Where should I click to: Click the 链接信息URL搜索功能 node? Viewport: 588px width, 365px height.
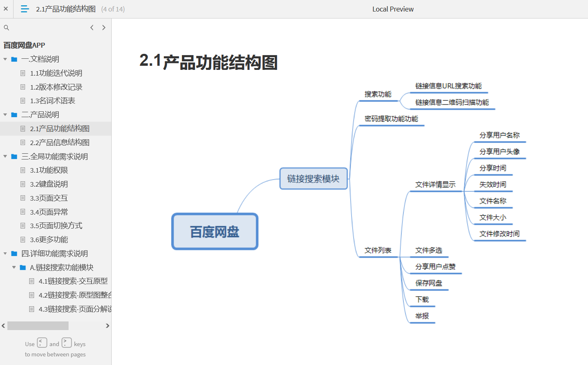tap(448, 86)
